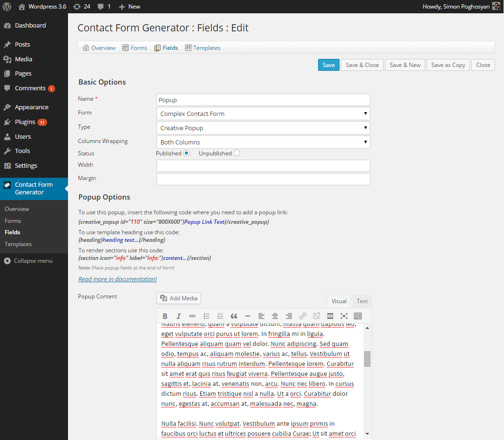Open Overview in the sidebar submenu
The height and width of the screenshot is (440, 504).
click(17, 209)
